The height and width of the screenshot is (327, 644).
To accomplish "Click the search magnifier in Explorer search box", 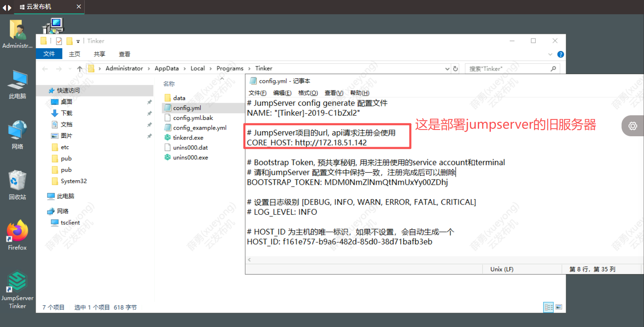I will (x=553, y=68).
